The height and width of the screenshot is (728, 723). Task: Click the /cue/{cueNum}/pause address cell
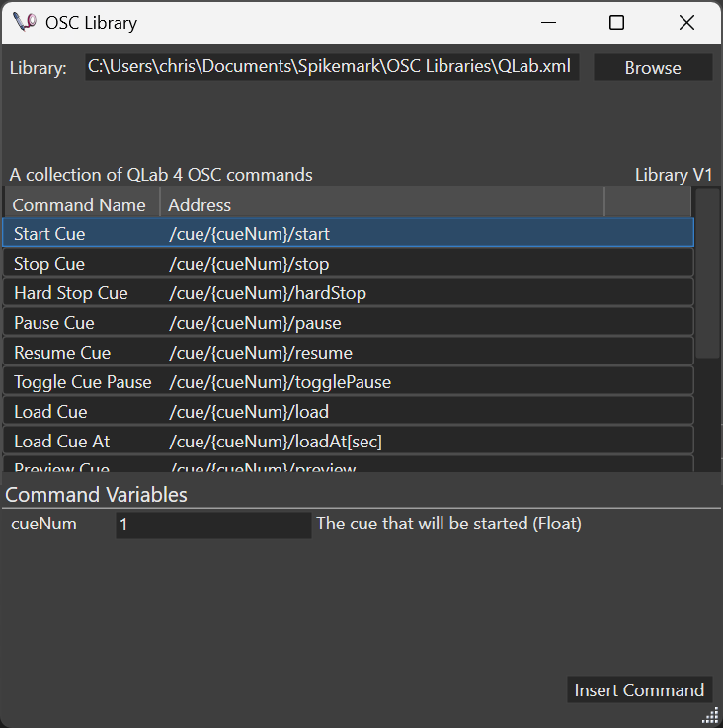click(255, 323)
